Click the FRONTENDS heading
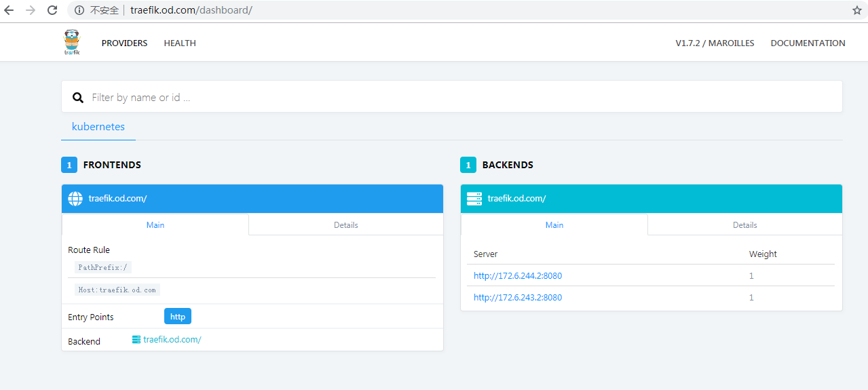 [x=112, y=165]
